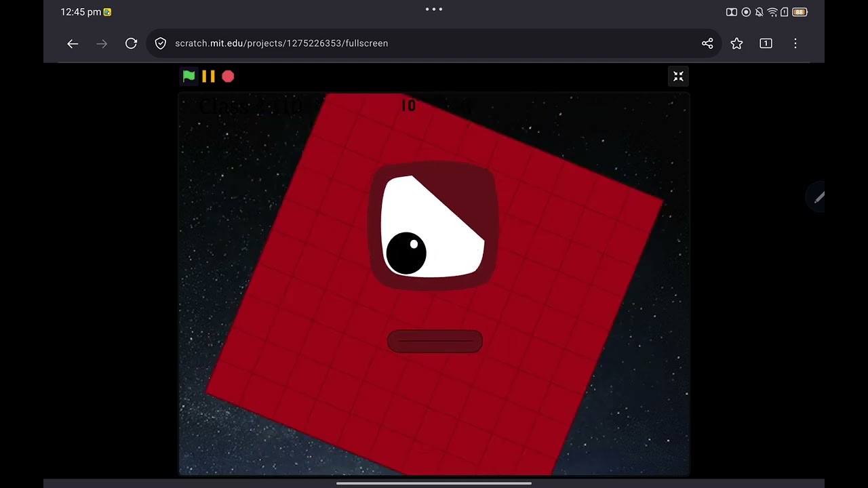Go back to the previous page
This screenshot has height=488, width=868.
click(73, 43)
